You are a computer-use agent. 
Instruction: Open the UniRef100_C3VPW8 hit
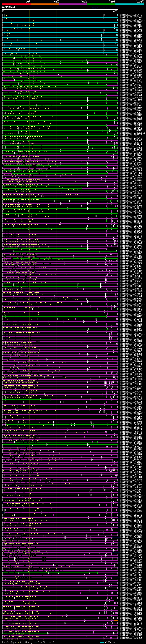pos(131,130)
